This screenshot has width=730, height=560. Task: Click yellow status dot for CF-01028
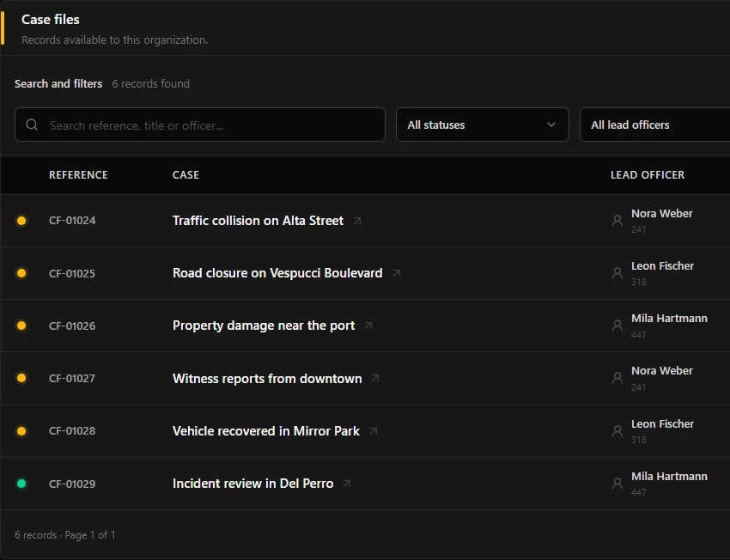[21, 431]
